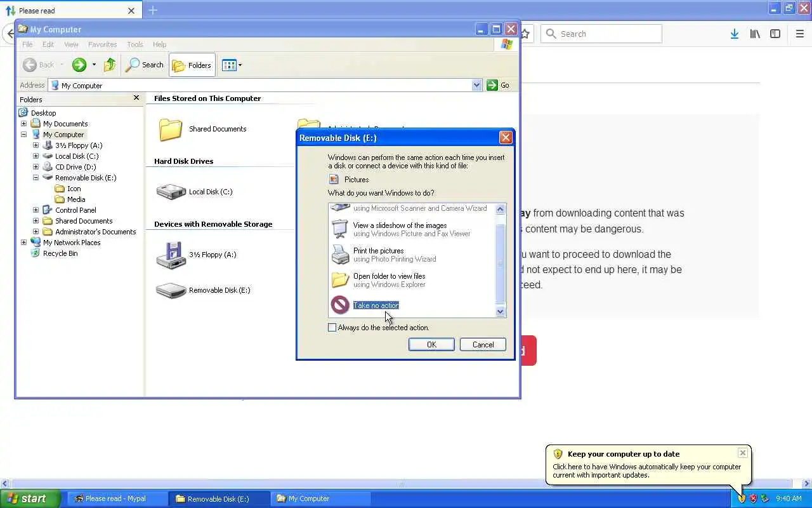812x508 pixels.
Task: Open browser Library icon
Action: [x=755, y=34]
